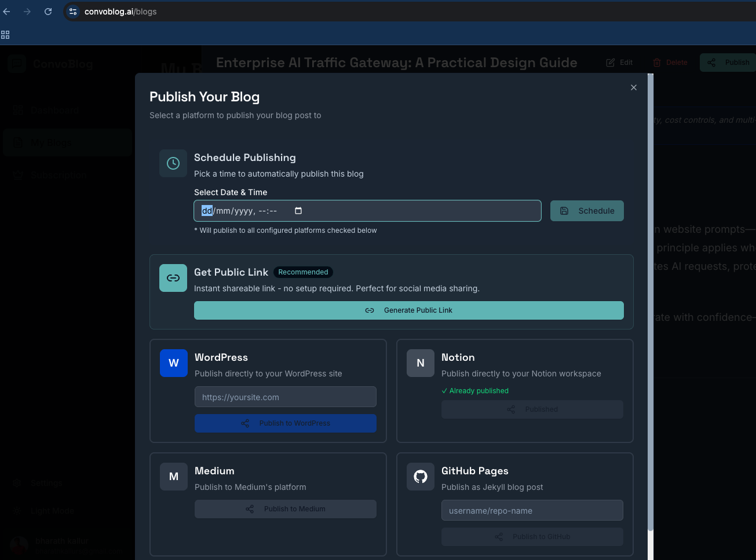
Task: Open site info icon in address bar
Action: [x=73, y=12]
